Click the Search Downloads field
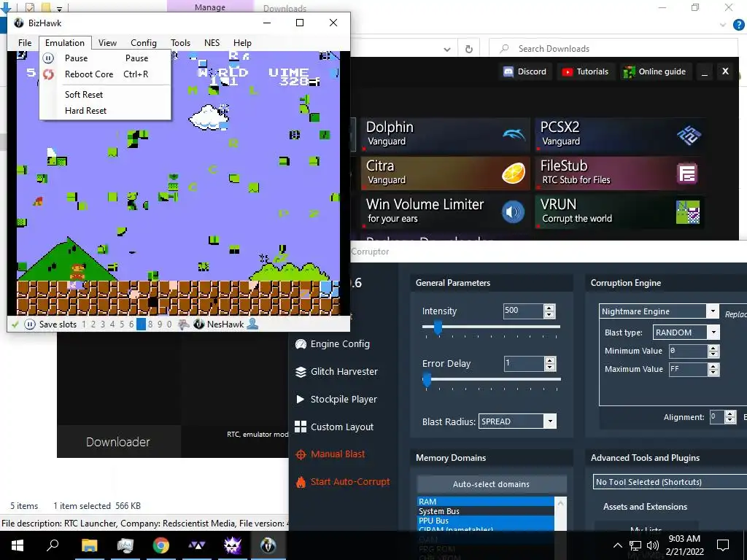The width and height of the screenshot is (747, 560). point(613,49)
